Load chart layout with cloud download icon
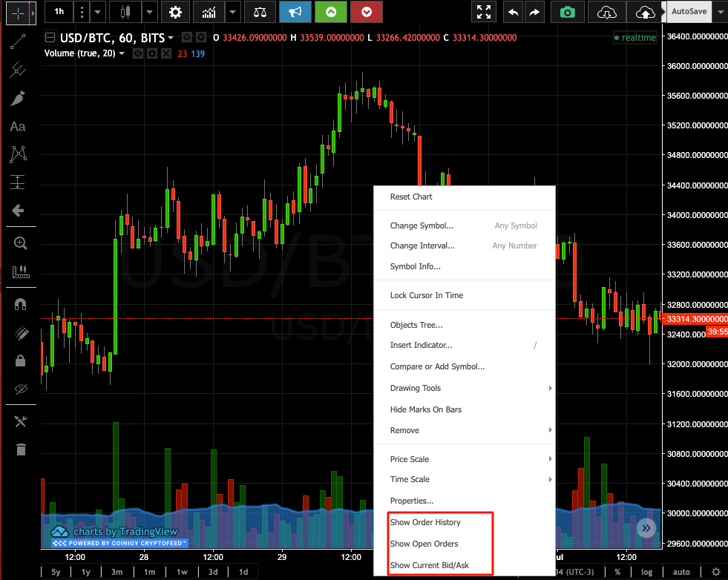 [606, 12]
